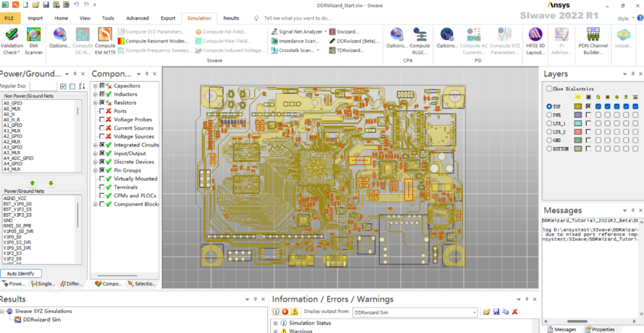The width and height of the screenshot is (644, 333).
Task: Click Compute Resonant Modes button
Action: (153, 41)
